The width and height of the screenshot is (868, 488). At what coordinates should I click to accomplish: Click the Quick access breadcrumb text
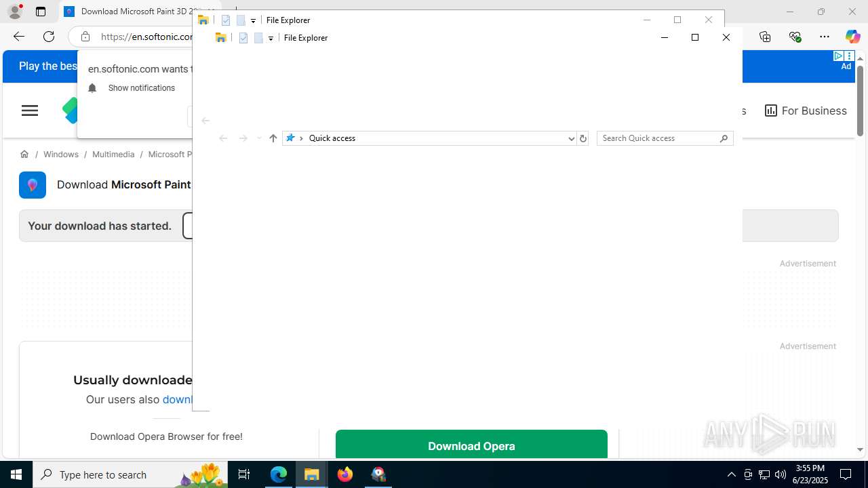click(x=332, y=138)
